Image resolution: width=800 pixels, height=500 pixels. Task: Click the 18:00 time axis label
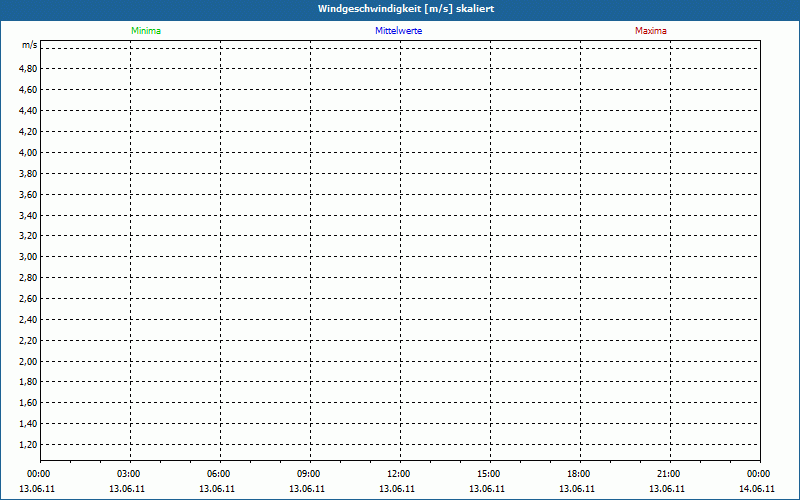(578, 474)
